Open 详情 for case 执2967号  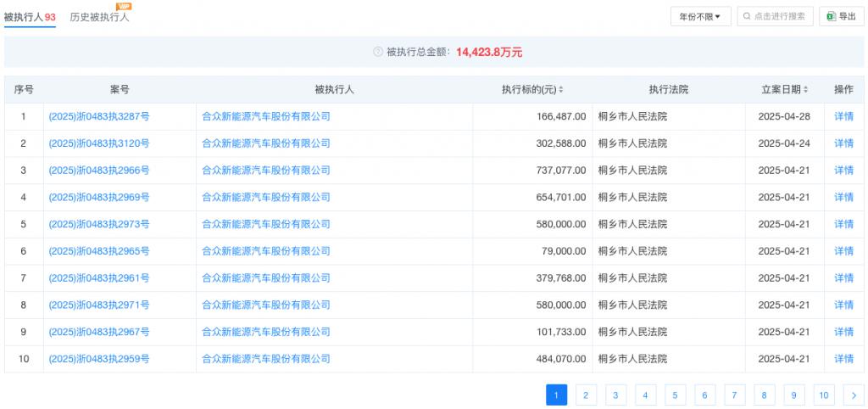coord(843,332)
